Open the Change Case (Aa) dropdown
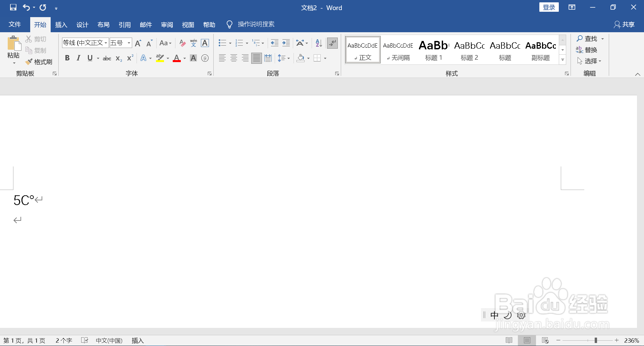This screenshot has width=644, height=346. 165,43
